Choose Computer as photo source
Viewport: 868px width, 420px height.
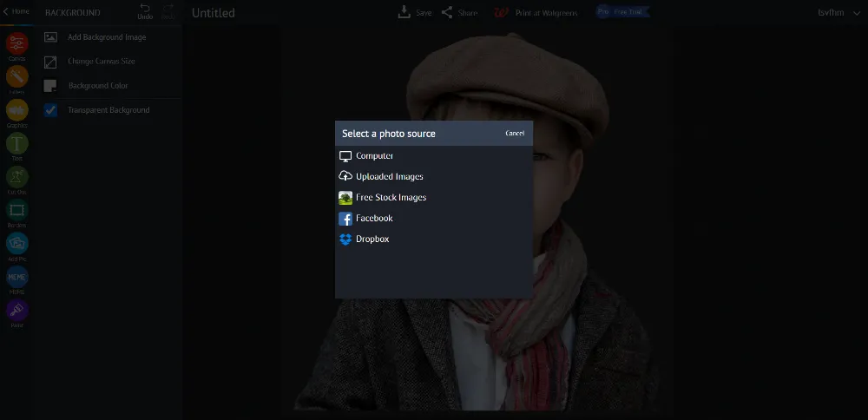373,156
